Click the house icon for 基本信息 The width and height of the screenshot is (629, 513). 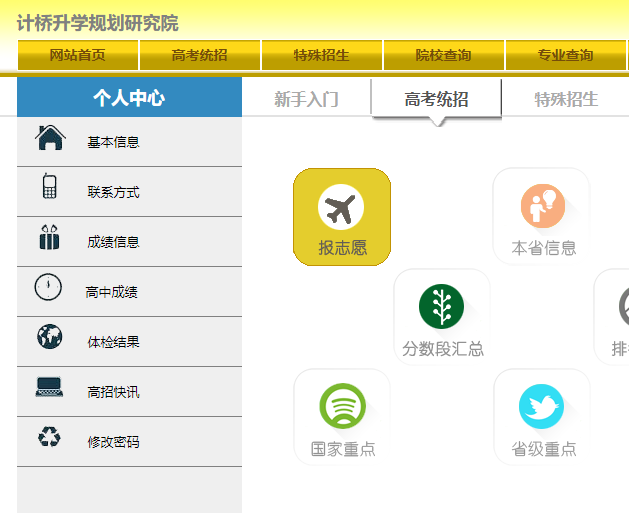coord(50,138)
